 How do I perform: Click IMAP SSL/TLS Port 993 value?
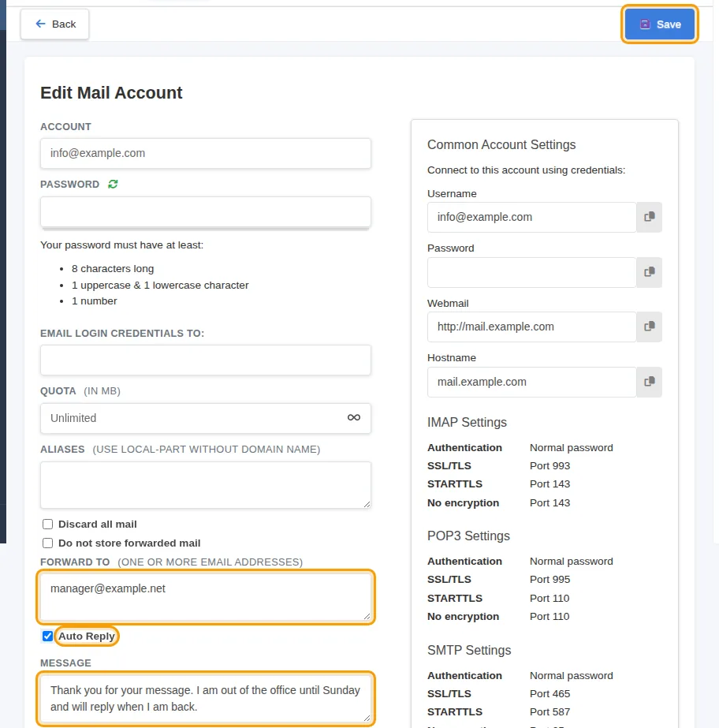coord(549,465)
